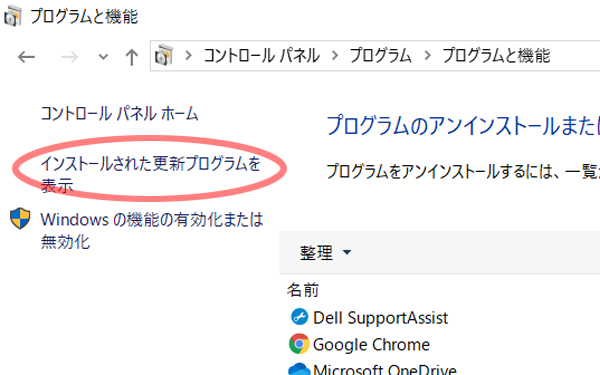Select Dell SupportAssist in program list
The width and height of the screenshot is (600, 375).
tap(380, 318)
